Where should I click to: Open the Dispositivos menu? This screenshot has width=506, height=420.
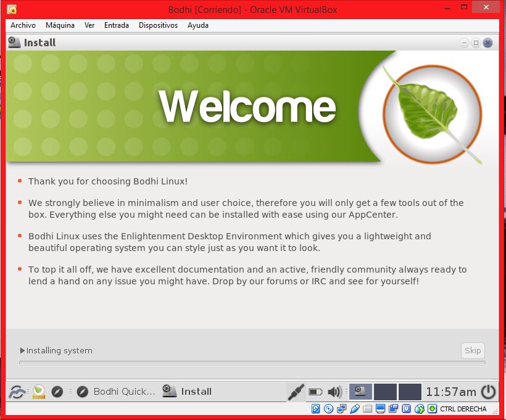(158, 25)
